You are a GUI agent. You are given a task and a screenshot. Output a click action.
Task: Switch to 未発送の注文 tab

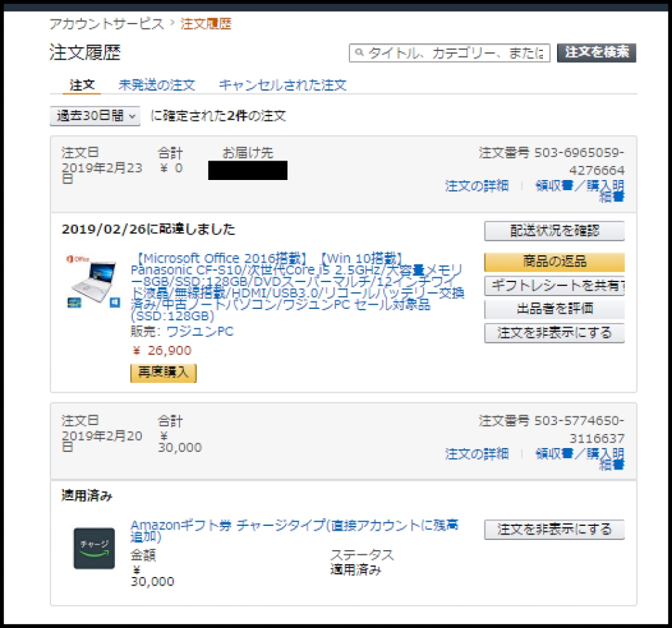[x=157, y=85]
